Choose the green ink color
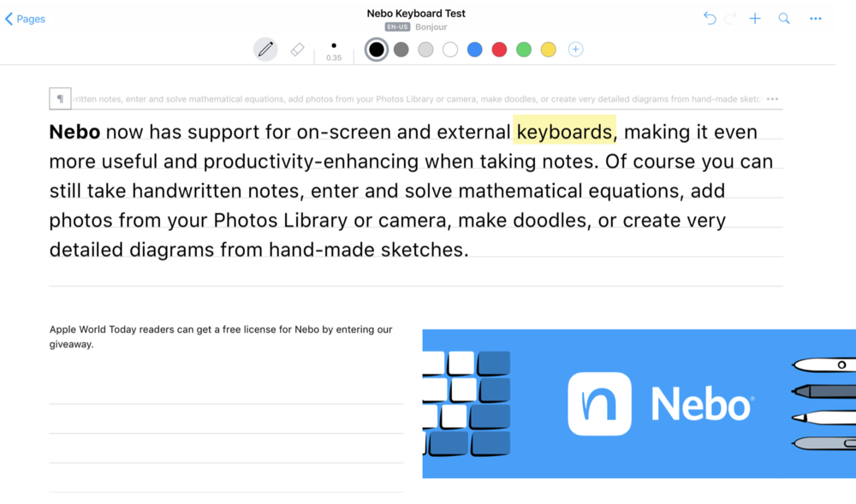This screenshot has width=856, height=504. [x=524, y=50]
